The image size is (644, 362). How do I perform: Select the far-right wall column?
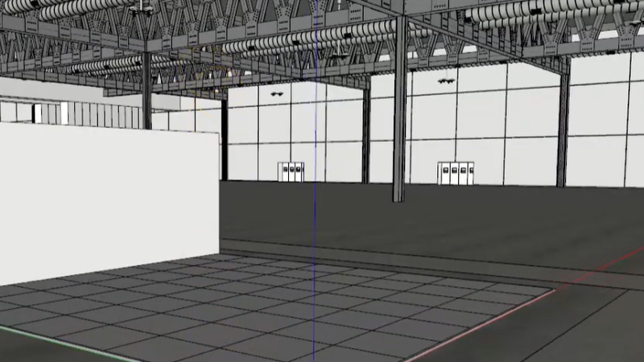click(x=563, y=121)
